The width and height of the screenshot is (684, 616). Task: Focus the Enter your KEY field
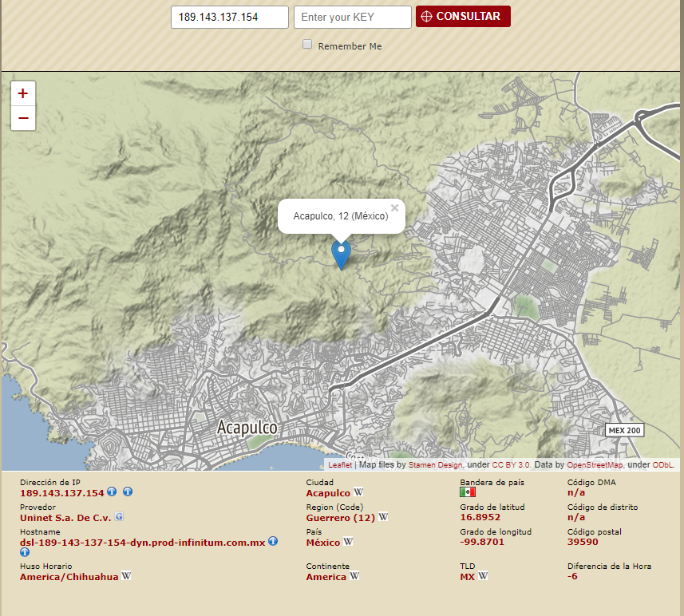353,17
